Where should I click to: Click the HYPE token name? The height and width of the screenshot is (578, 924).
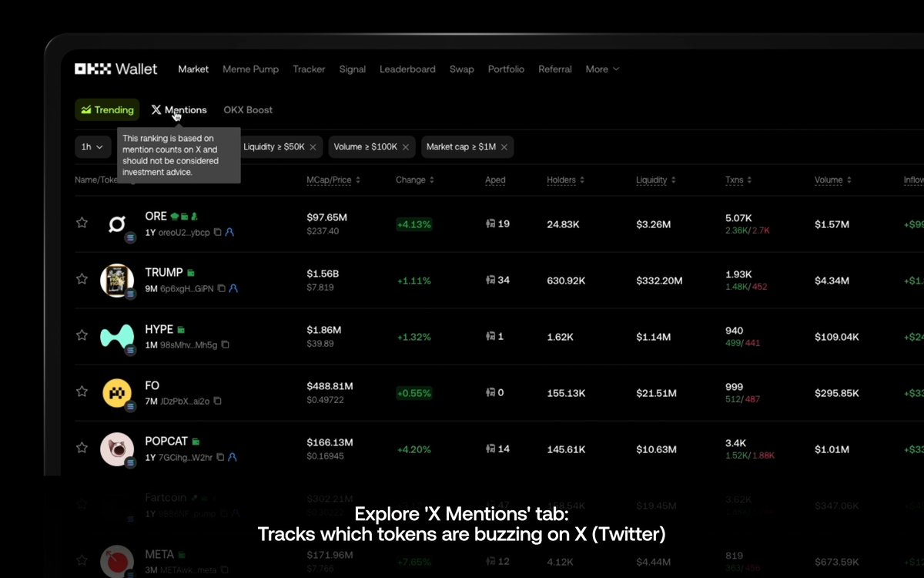(159, 329)
